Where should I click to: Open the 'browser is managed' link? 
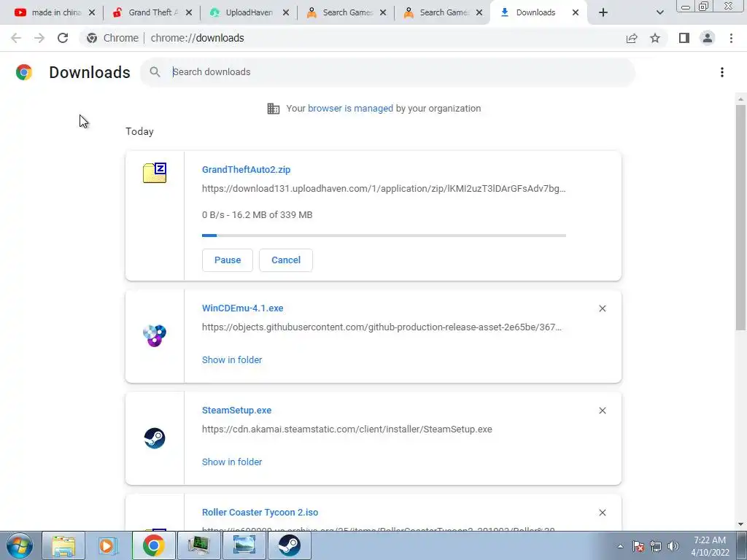point(350,109)
